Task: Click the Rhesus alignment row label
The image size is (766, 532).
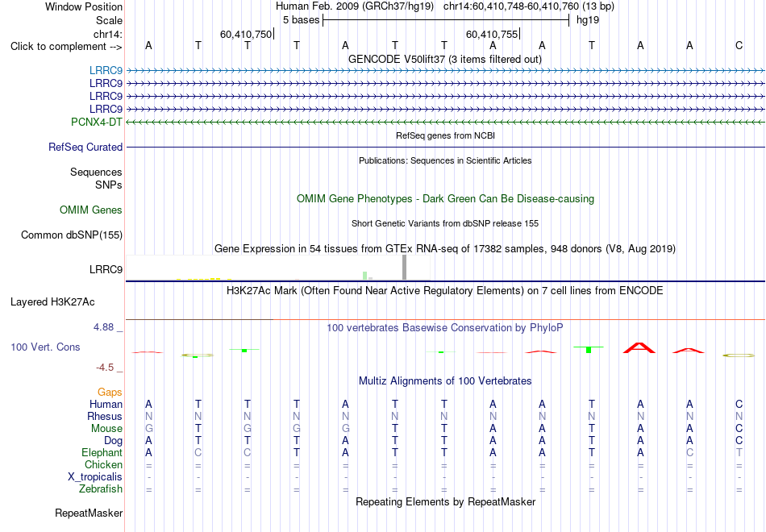Action: (105, 416)
